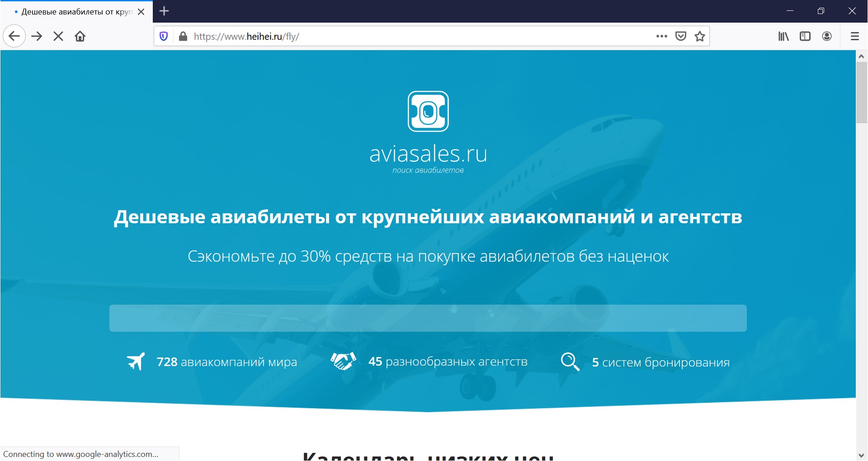This screenshot has height=461, width=868.
Task: Bookmark this page with the star
Action: [700, 36]
